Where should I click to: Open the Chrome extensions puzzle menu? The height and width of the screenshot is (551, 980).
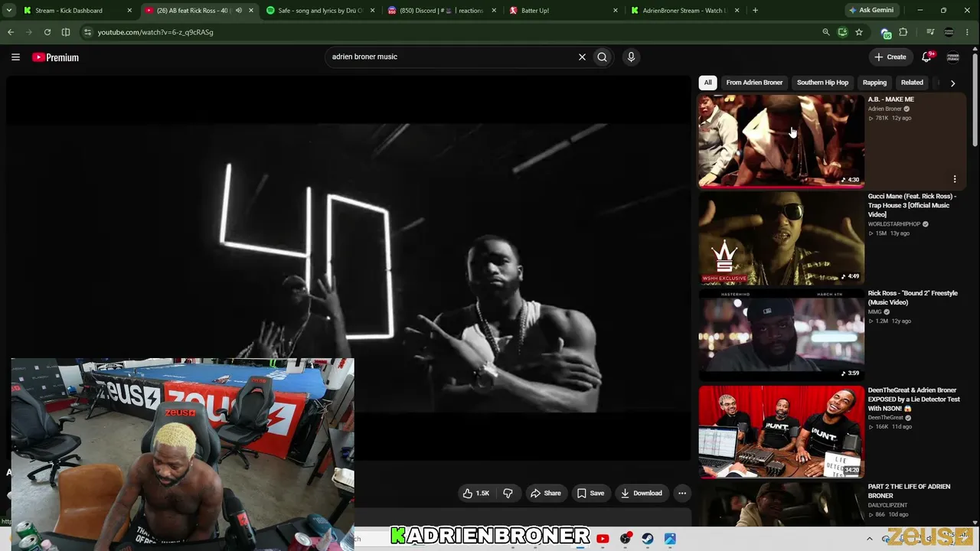click(x=903, y=32)
